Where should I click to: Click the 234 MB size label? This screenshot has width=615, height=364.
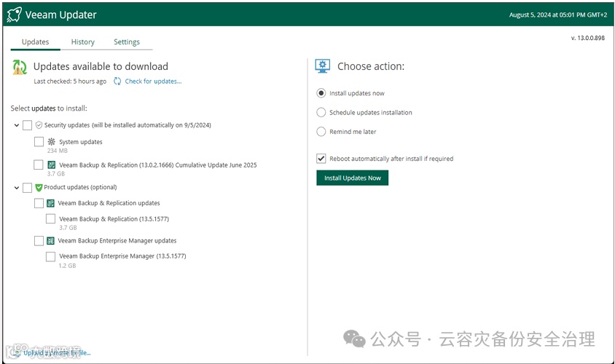pos(58,151)
